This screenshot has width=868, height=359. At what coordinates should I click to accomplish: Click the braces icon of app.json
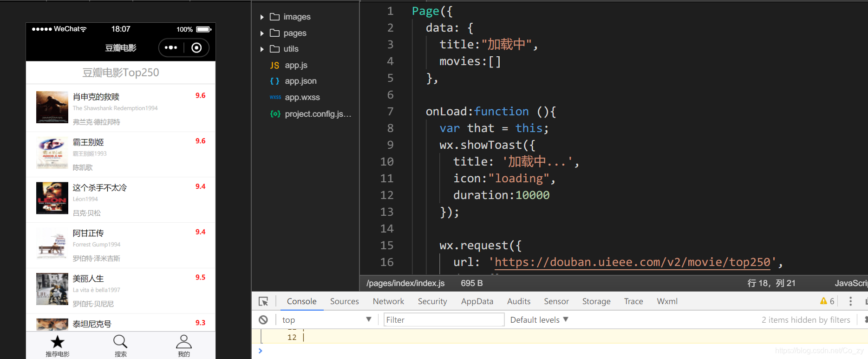275,81
